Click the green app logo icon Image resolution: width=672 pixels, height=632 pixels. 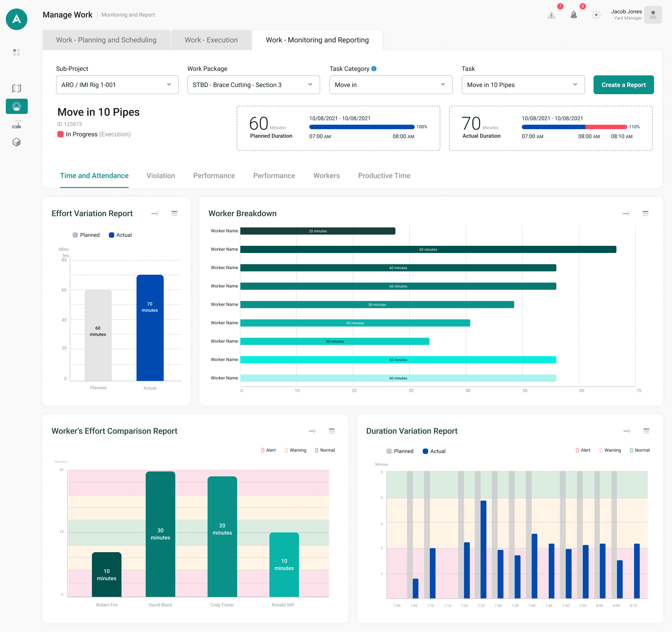pyautogui.click(x=17, y=19)
